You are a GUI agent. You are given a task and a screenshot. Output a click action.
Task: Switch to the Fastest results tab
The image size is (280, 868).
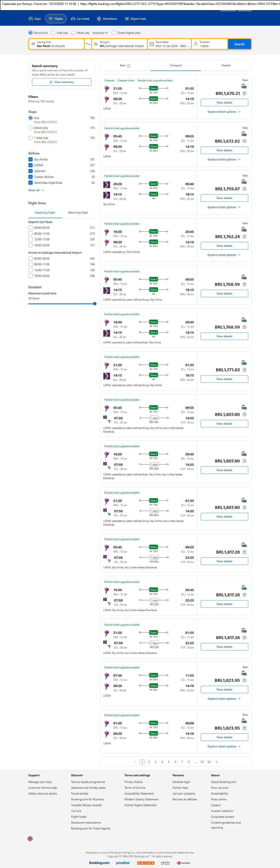pos(226,66)
